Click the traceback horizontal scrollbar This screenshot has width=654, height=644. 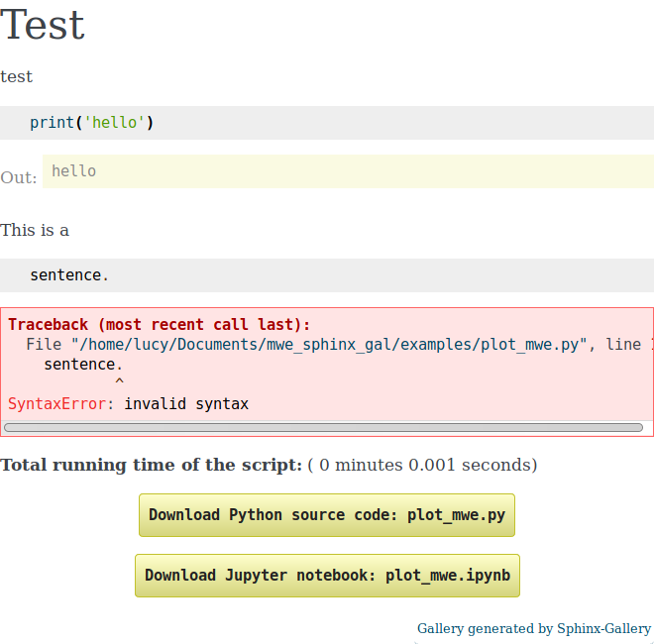coord(323,428)
